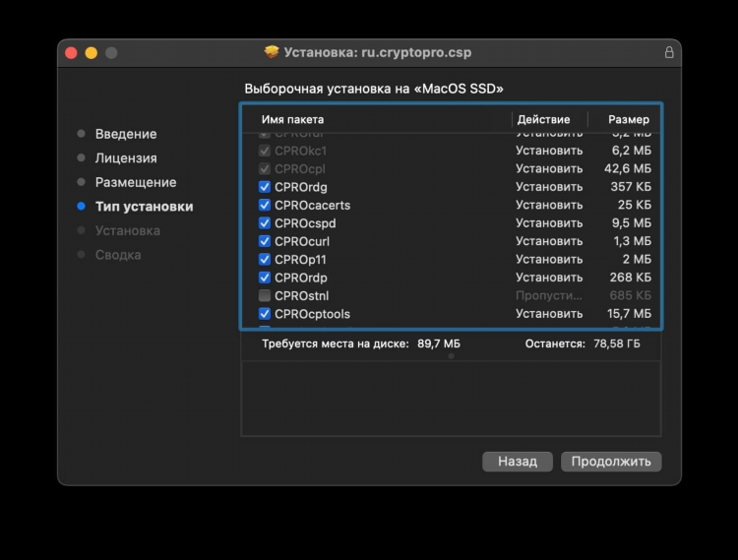Select the CPROcptools package name
Viewport: 738px width, 560px height.
click(312, 314)
